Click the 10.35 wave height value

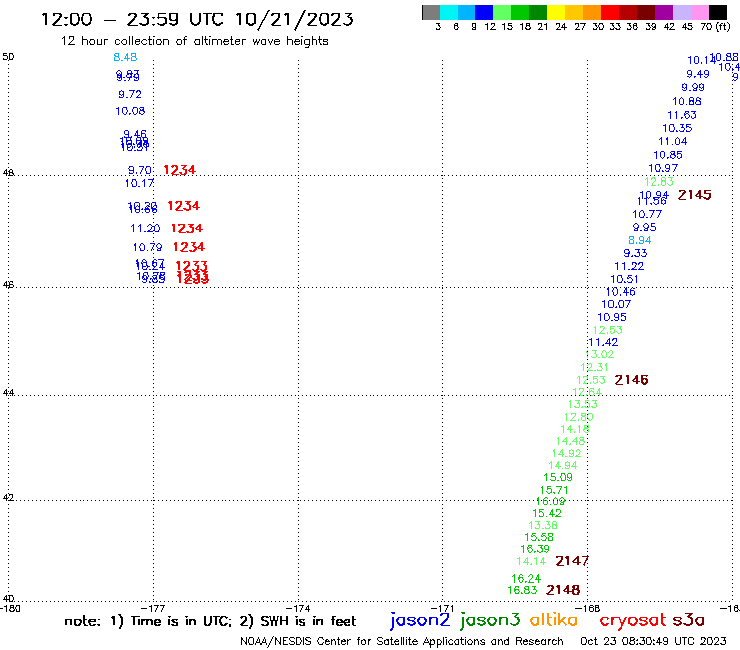(x=677, y=128)
